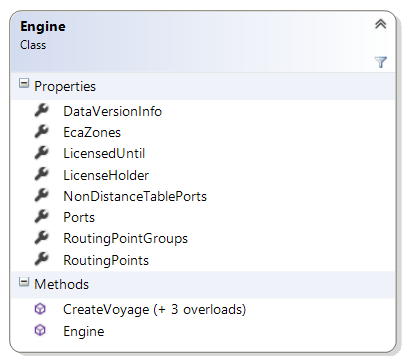Click the purple cube icon beside Engine method
This screenshot has width=408, height=363.
(x=40, y=331)
